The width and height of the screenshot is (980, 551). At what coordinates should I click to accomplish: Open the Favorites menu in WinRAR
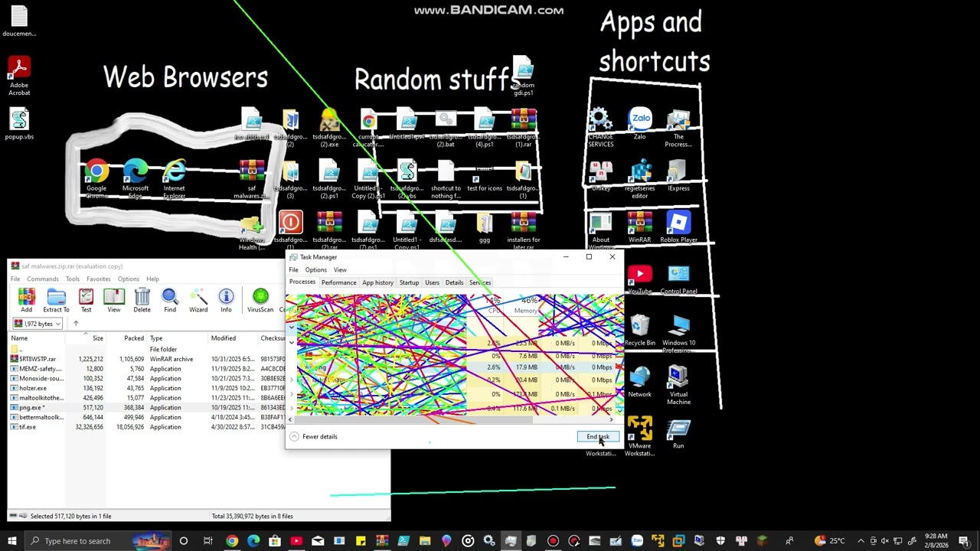99,279
